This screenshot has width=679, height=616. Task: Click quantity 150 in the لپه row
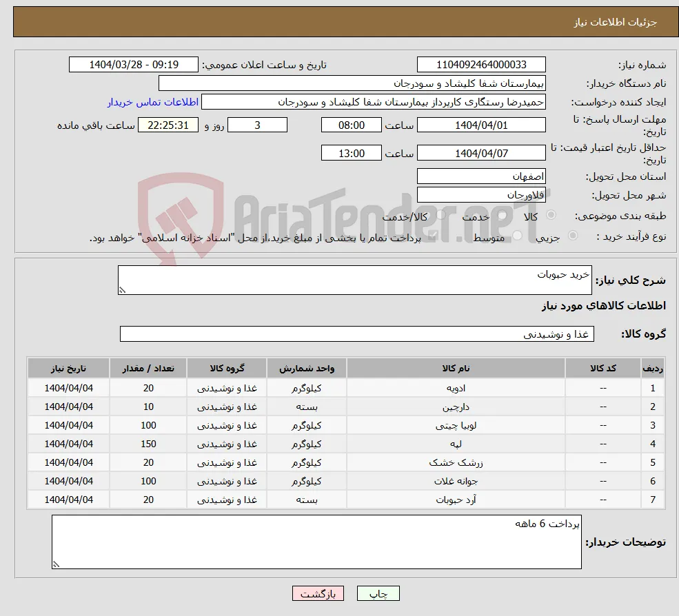[148, 444]
